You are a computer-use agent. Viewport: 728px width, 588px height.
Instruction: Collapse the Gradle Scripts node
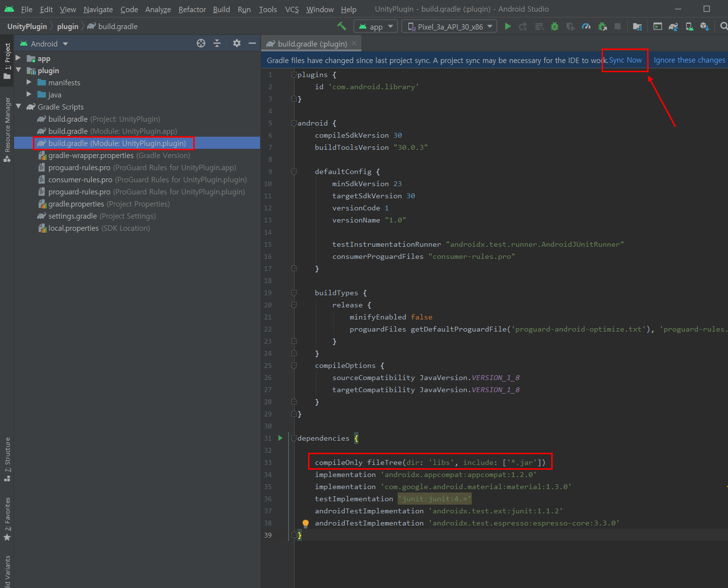18,107
